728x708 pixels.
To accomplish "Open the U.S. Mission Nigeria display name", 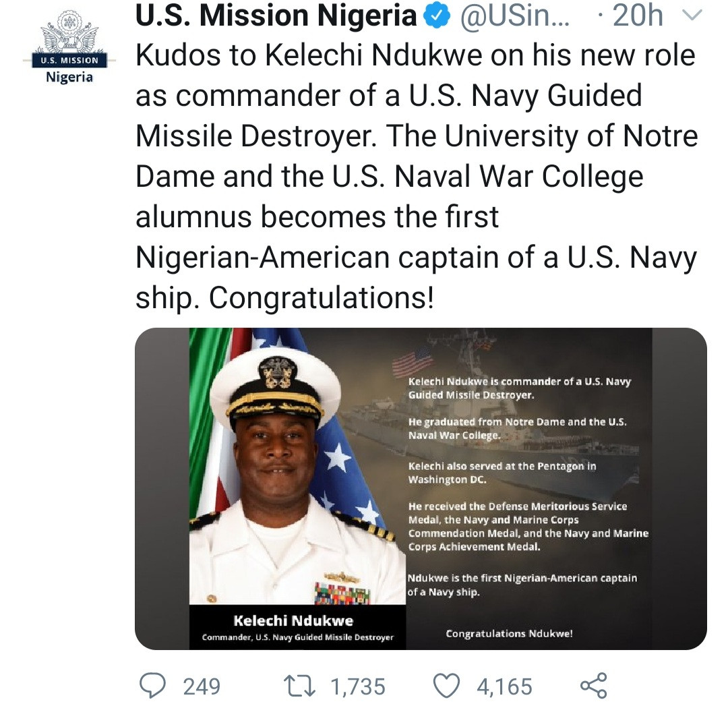I will pyautogui.click(x=276, y=17).
